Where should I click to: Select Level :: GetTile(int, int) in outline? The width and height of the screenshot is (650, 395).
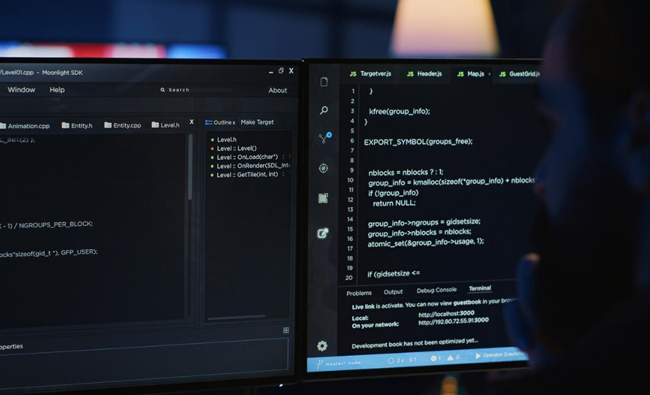click(247, 175)
